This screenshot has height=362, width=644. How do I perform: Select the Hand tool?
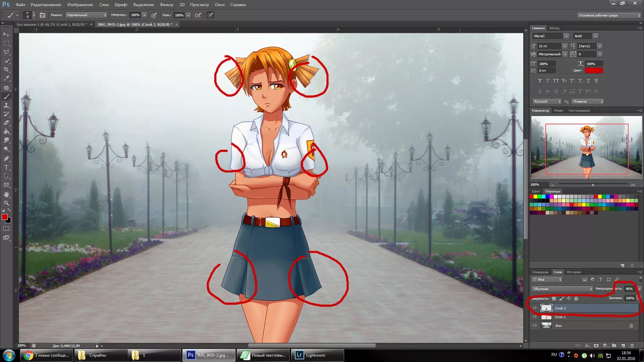[6, 194]
